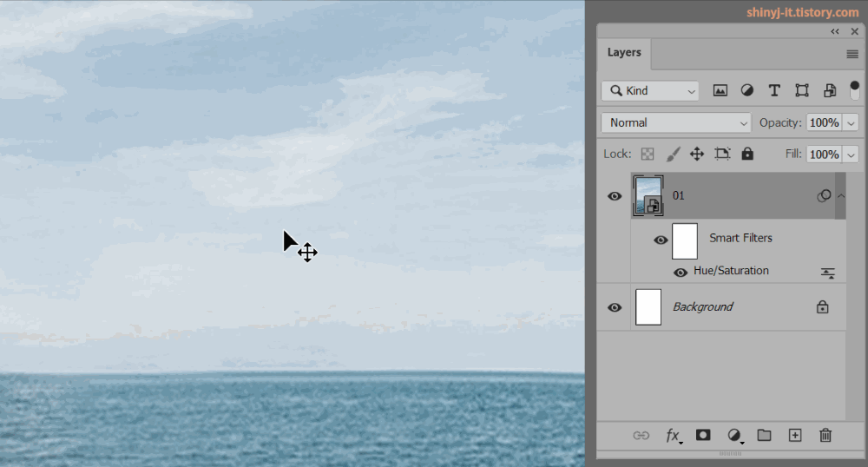
Task: Create a new layer plus icon
Action: (795, 436)
